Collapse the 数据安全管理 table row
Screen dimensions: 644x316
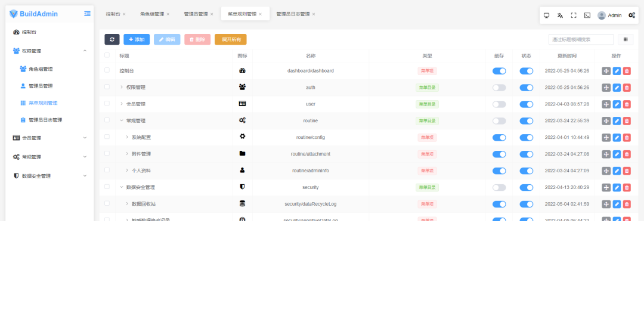coord(122,187)
